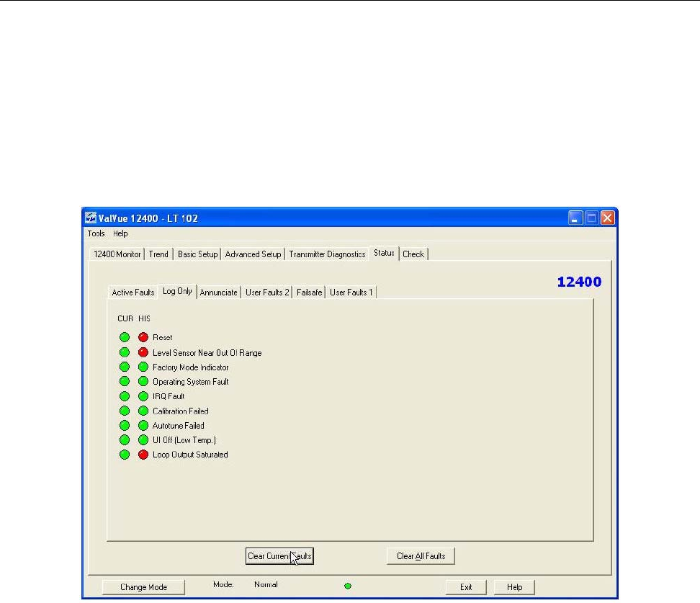This screenshot has height=603, width=700.
Task: Select the Status tab
Action: (x=384, y=253)
